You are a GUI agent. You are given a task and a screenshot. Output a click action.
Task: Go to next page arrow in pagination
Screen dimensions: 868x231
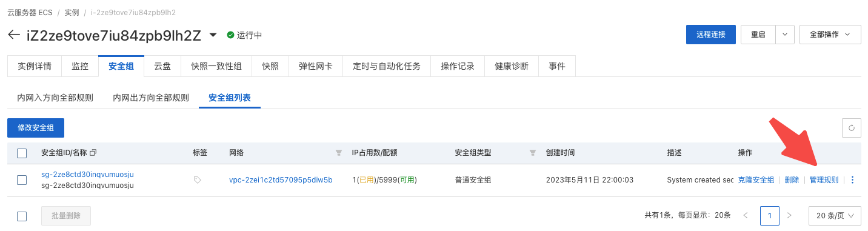pyautogui.click(x=789, y=215)
